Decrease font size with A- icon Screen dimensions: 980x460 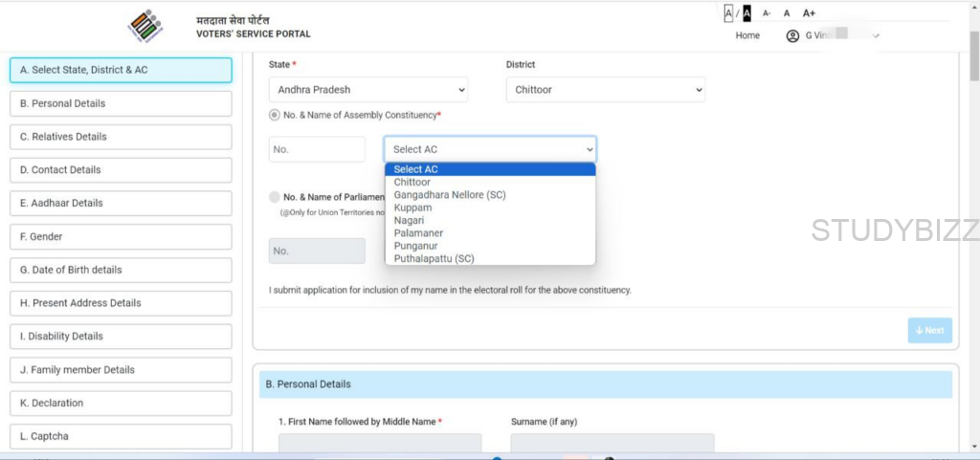(767, 13)
